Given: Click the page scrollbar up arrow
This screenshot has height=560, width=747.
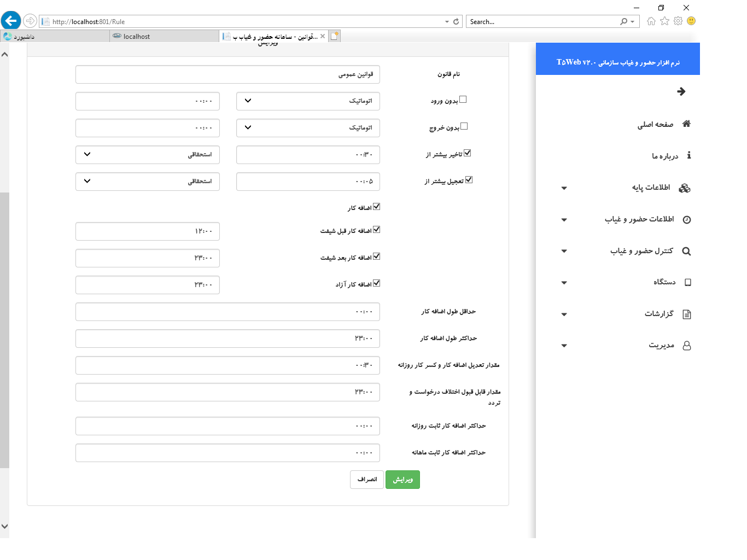Looking at the screenshot, I should click(x=4, y=54).
